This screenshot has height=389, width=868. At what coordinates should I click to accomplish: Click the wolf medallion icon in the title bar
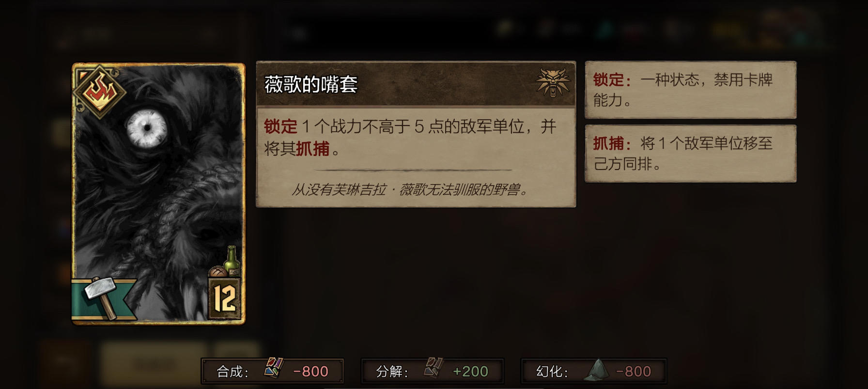553,83
